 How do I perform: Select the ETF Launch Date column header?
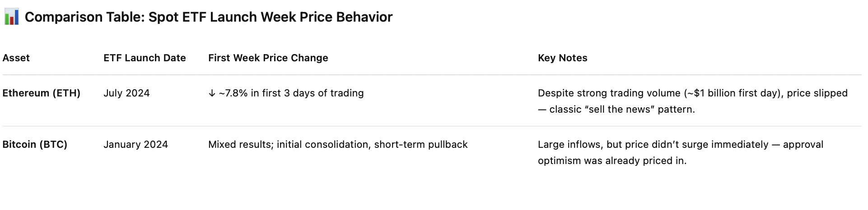pyautogui.click(x=145, y=58)
